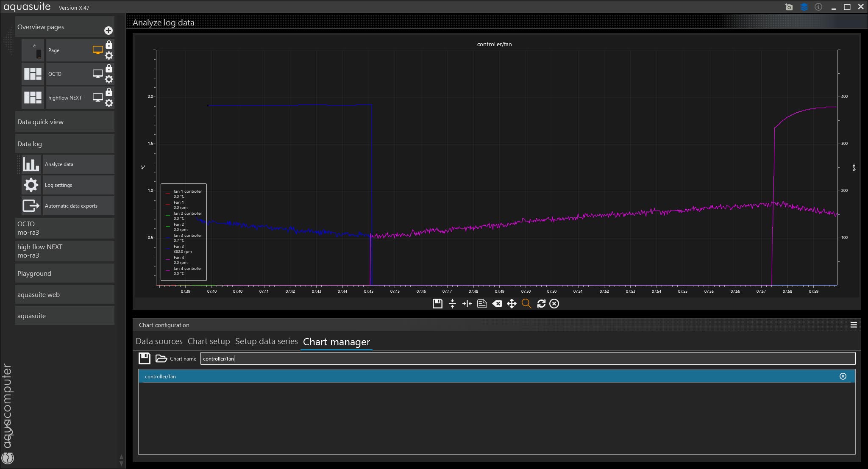This screenshot has height=469, width=868.
Task: Click the backspace delete icon under chart
Action: pyautogui.click(x=497, y=303)
